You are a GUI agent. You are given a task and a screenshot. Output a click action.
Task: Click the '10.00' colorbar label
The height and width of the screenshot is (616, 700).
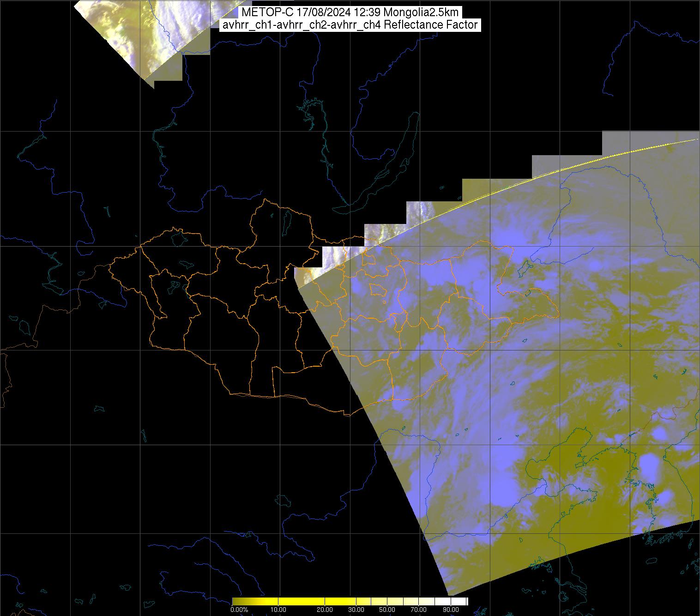click(x=279, y=610)
